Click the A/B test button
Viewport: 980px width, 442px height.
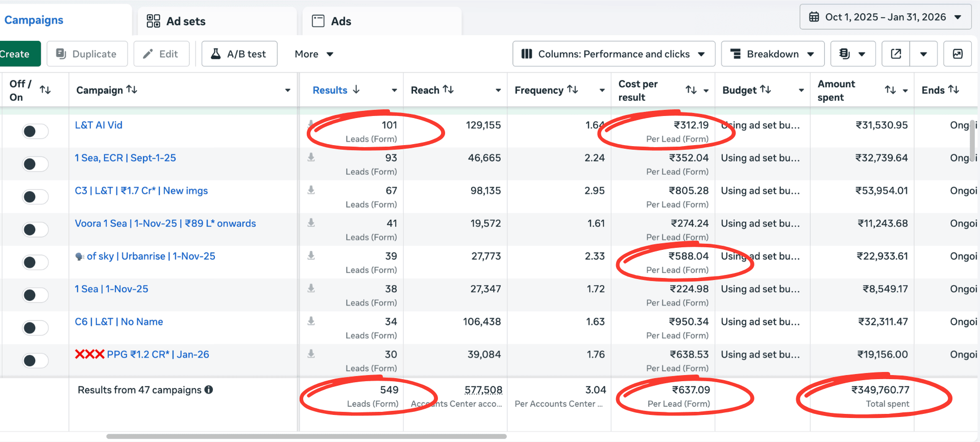tap(239, 54)
